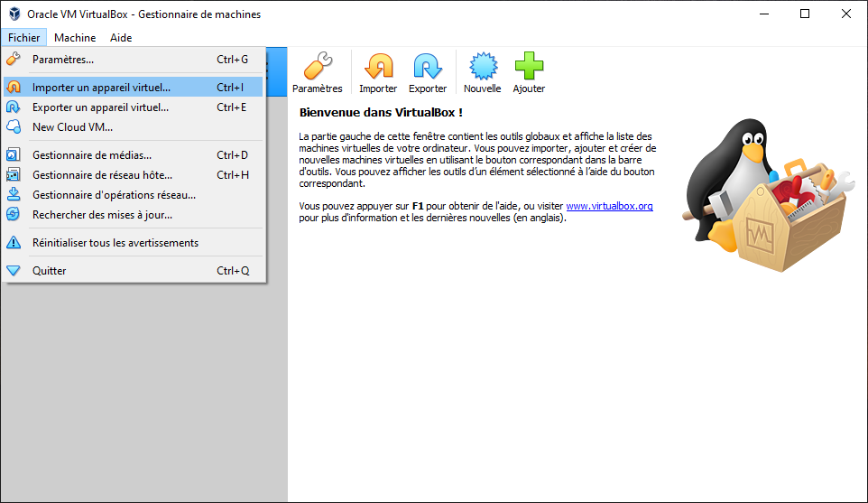Click the cloud icon beside New Cloud VM
Screen dimensions: 868x503
point(14,126)
